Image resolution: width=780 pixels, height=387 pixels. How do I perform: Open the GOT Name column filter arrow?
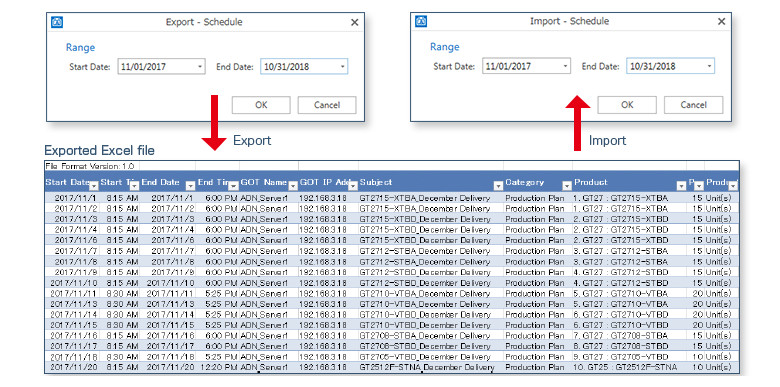pyautogui.click(x=293, y=186)
